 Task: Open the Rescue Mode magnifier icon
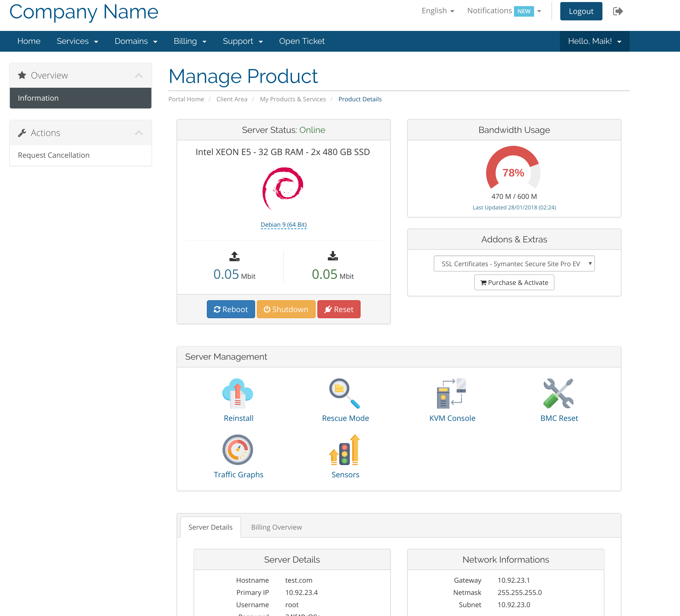(345, 393)
